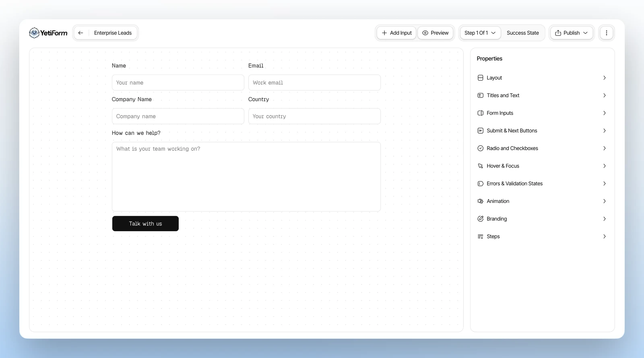Select the Enterprise Leads form title
This screenshot has width=644, height=358.
tap(113, 33)
